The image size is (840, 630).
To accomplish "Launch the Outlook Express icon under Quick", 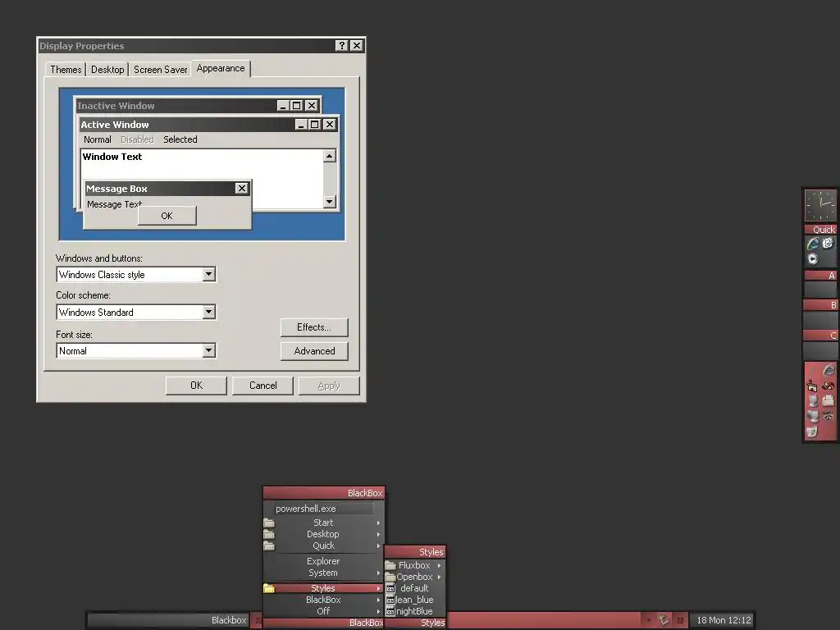I will click(828, 244).
